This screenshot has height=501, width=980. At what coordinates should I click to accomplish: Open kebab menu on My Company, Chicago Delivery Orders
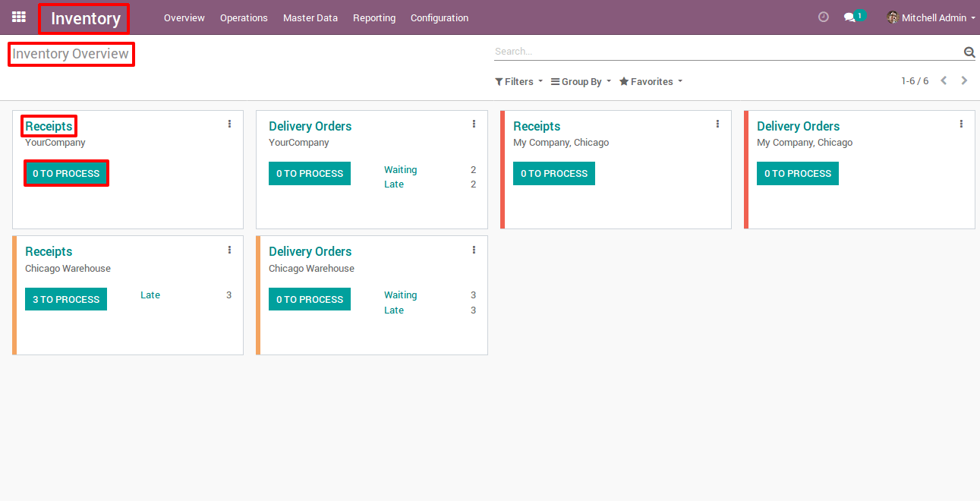[961, 124]
